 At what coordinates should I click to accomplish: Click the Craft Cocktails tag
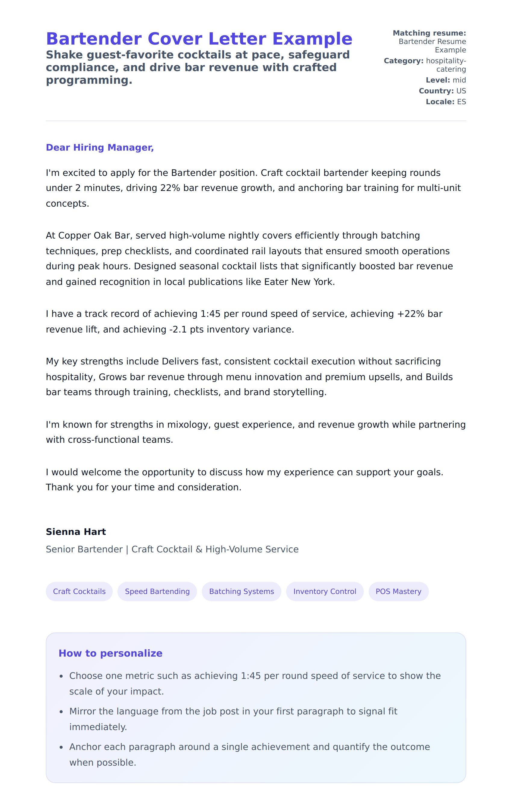point(79,591)
